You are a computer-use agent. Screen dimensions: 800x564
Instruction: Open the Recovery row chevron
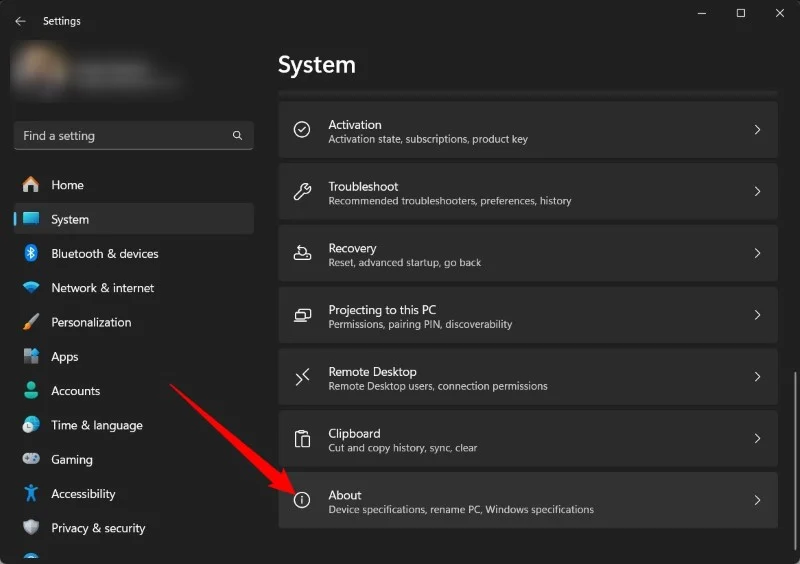(757, 253)
